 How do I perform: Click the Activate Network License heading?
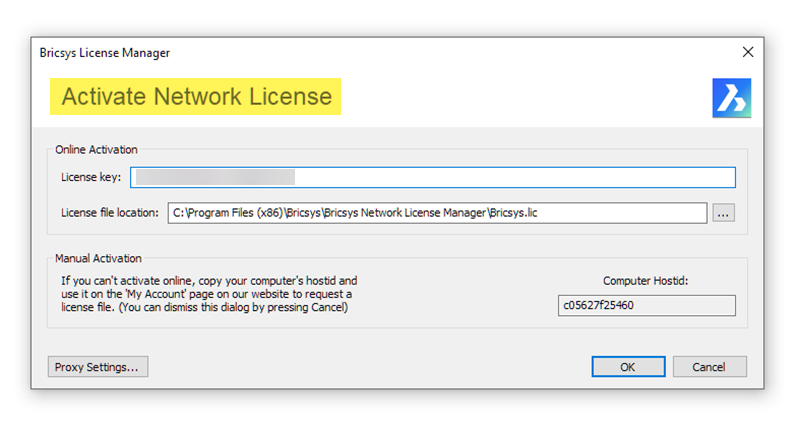[x=196, y=96]
